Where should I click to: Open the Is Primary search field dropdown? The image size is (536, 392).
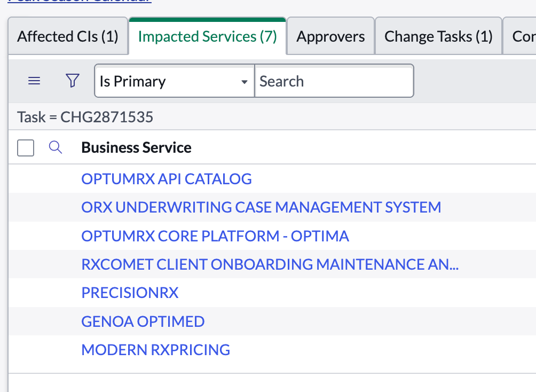tap(175, 81)
